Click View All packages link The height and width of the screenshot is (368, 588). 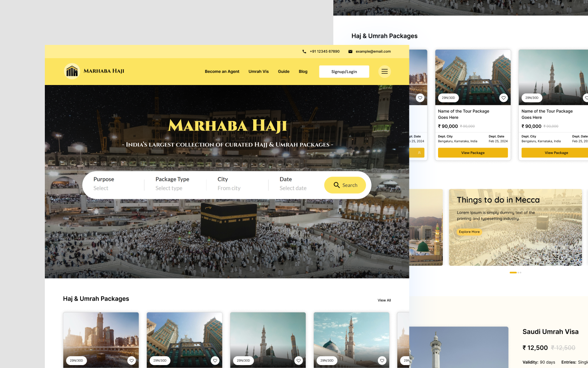[x=384, y=300]
